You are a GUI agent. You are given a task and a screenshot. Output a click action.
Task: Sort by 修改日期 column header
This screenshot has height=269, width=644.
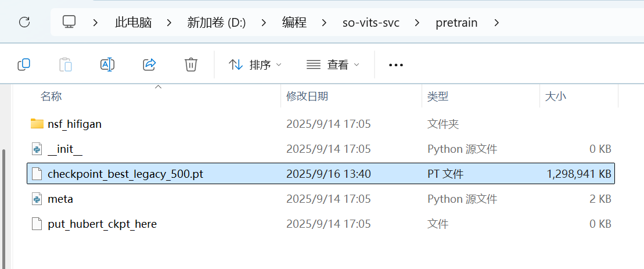tap(307, 96)
